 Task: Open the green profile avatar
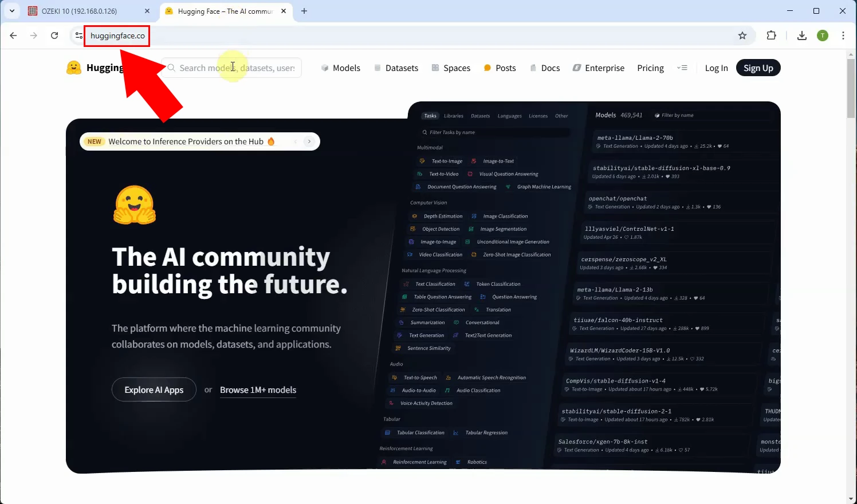[x=823, y=36]
